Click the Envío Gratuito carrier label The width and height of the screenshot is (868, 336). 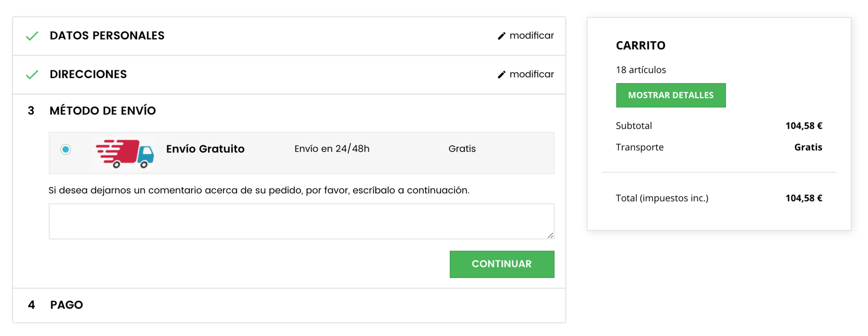205,149
